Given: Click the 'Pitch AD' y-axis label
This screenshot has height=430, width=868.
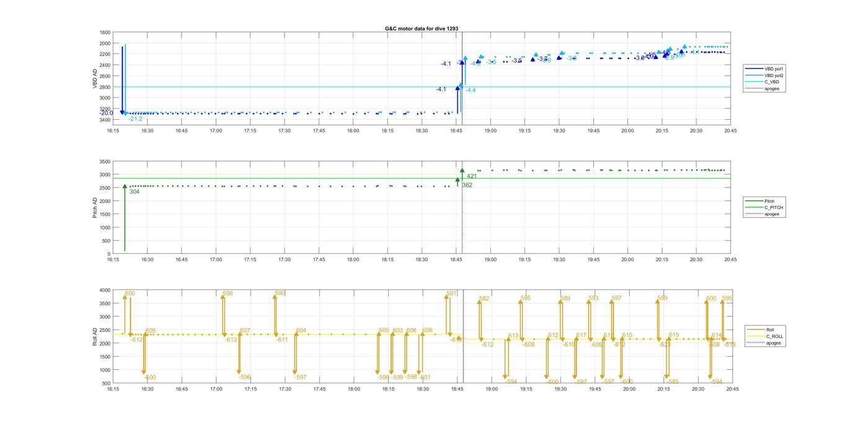Looking at the screenshot, I should 95,207.
